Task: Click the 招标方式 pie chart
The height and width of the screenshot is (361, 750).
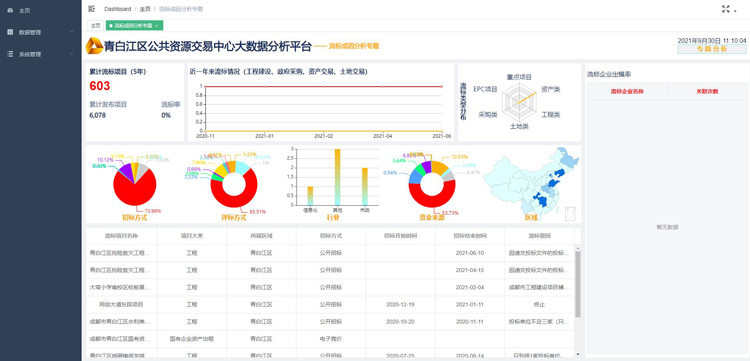Action: 135,186
